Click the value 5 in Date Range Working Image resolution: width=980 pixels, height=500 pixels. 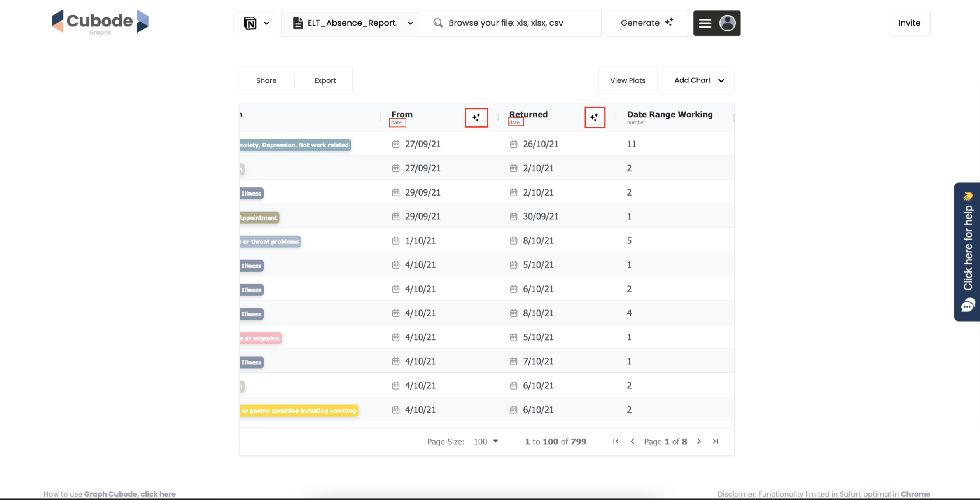(629, 241)
